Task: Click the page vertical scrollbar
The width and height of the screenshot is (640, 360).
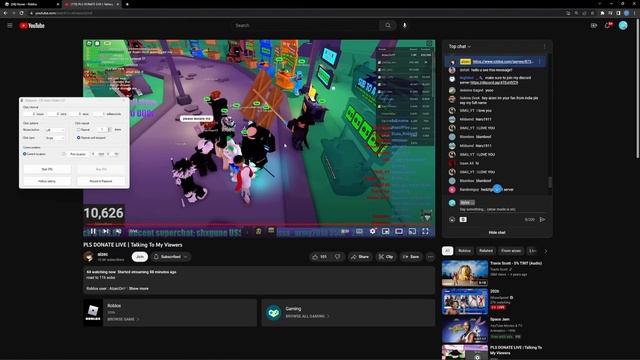Action: (638, 88)
